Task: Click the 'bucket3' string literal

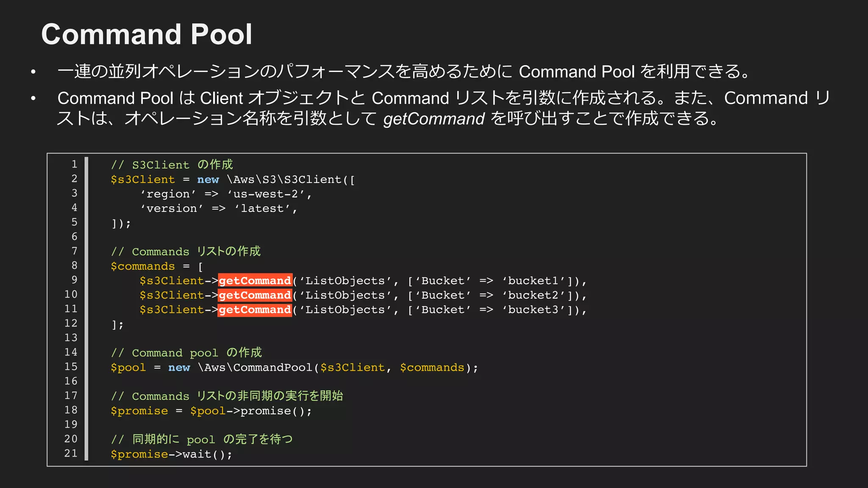Action: (x=534, y=310)
